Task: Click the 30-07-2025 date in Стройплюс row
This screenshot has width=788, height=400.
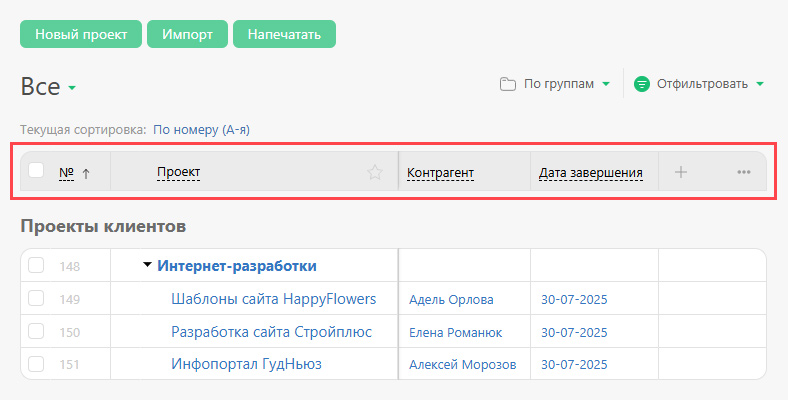Action: pyautogui.click(x=574, y=333)
